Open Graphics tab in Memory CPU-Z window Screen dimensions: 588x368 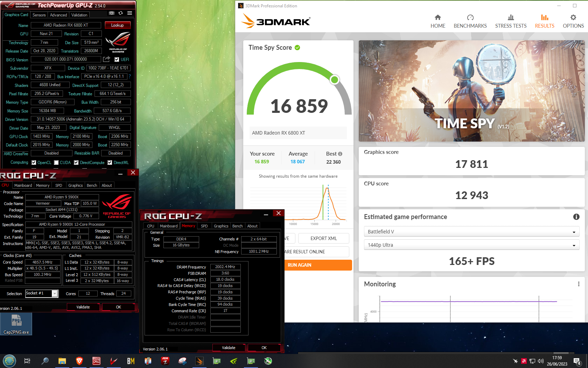tap(221, 226)
